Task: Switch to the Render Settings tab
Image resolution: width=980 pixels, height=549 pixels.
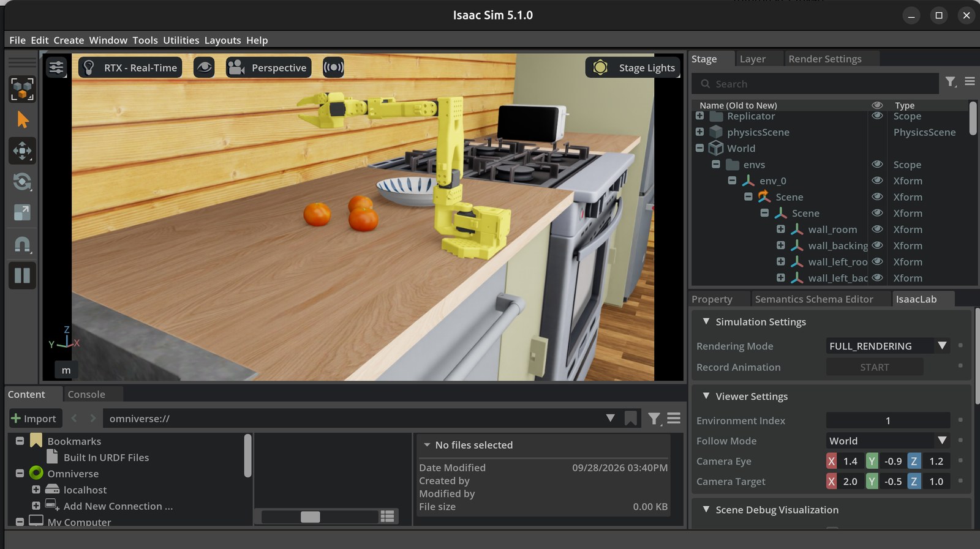Action: (x=824, y=59)
